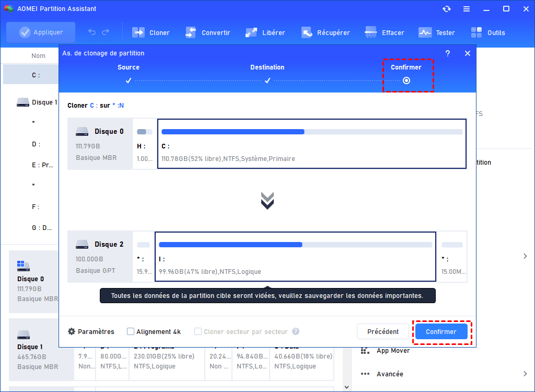Click the Confirmer button
This screenshot has width=535, height=392.
441,331
